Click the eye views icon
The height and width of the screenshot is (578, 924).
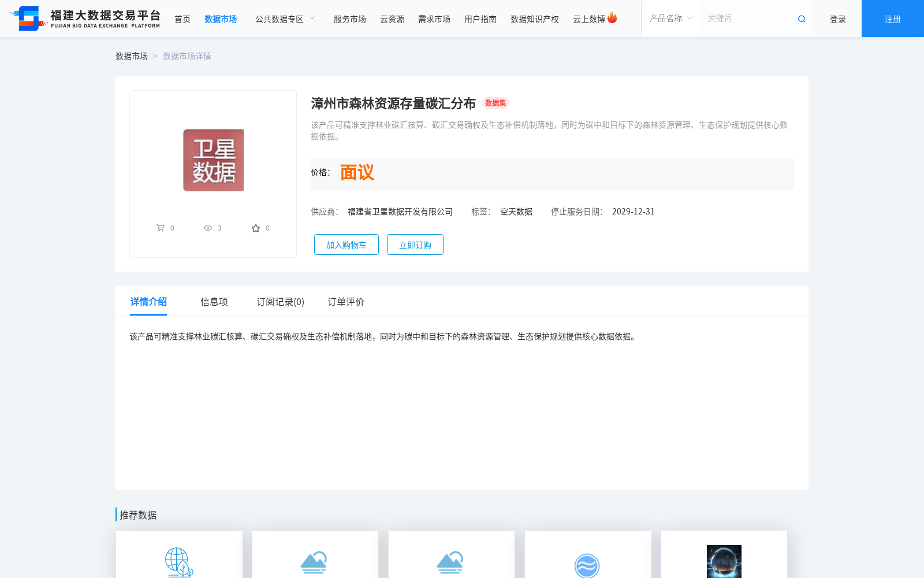[208, 228]
